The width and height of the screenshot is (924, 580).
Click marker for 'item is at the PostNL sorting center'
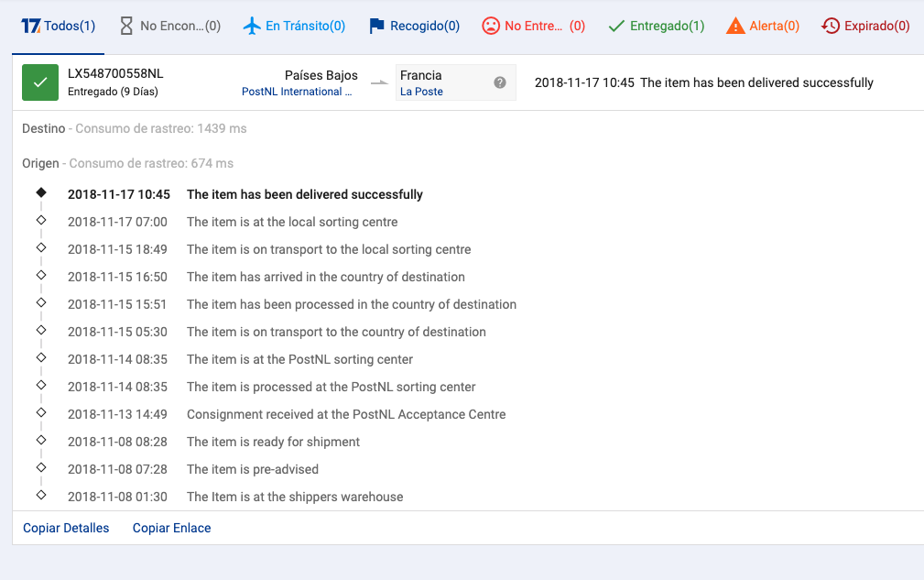point(41,357)
